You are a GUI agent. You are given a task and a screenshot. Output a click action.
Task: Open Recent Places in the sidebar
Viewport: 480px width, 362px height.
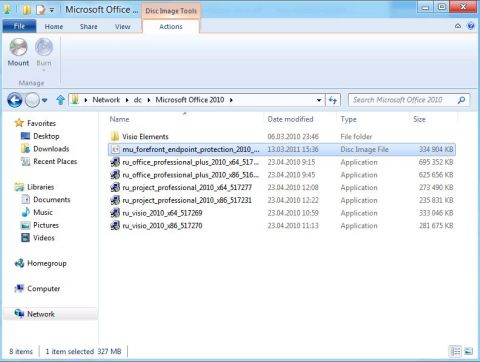(55, 161)
